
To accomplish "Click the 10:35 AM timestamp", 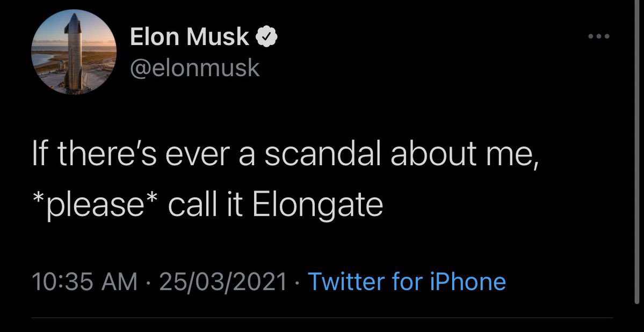I will (84, 282).
